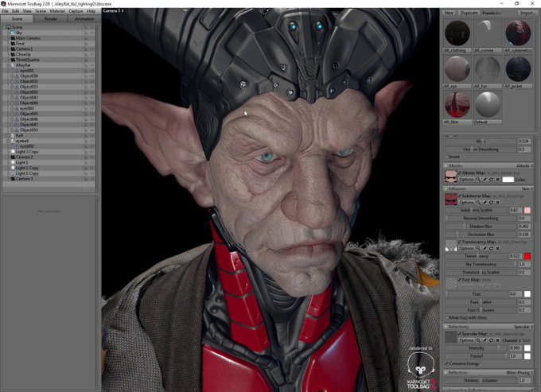This screenshot has width=541, height=392.
Task: Click the Albedo Map texture preview
Action: click(x=450, y=177)
